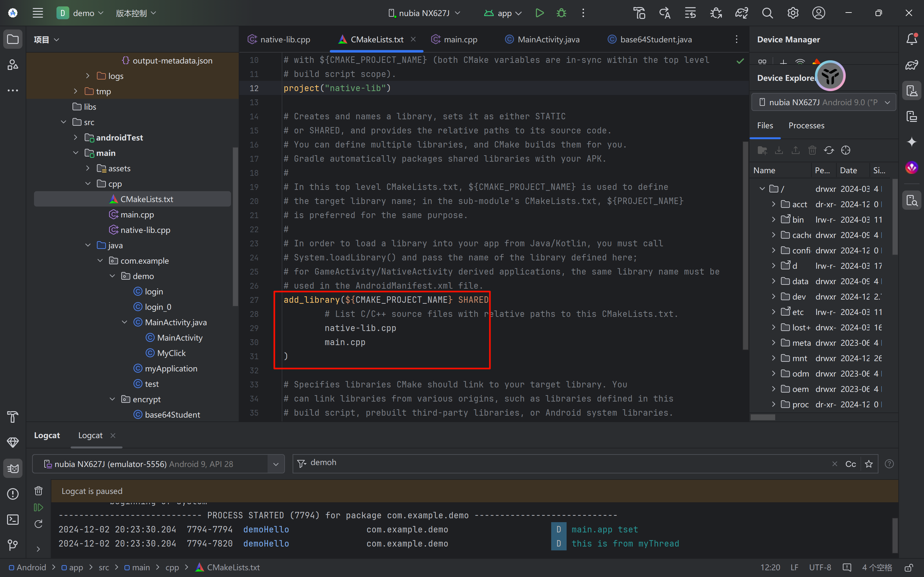This screenshot has height=577, width=924.
Task: Click the Debug app bug icon
Action: pos(561,13)
